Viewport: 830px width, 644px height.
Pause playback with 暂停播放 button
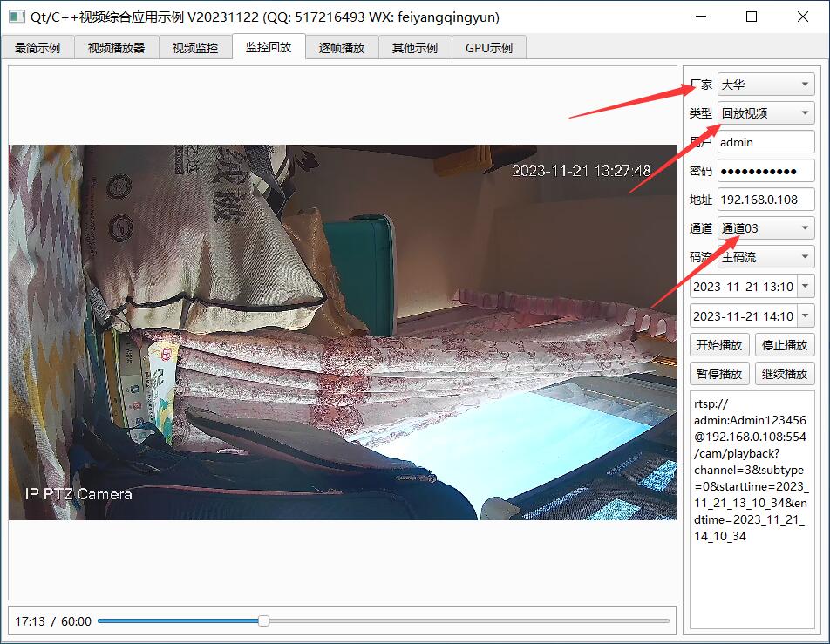pos(718,374)
